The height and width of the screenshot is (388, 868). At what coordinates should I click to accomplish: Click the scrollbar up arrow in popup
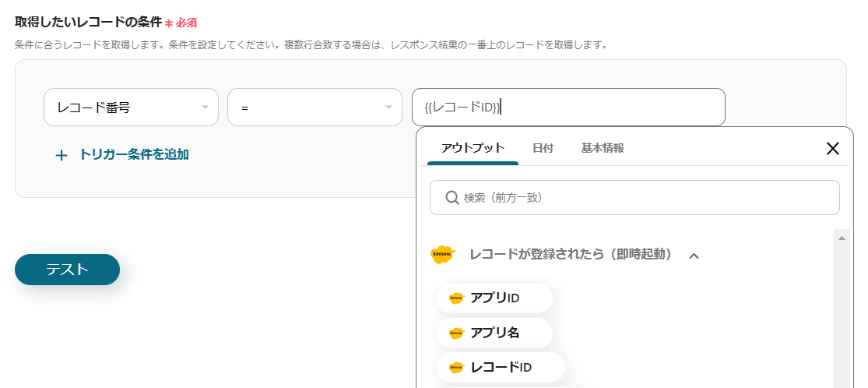coord(841,238)
